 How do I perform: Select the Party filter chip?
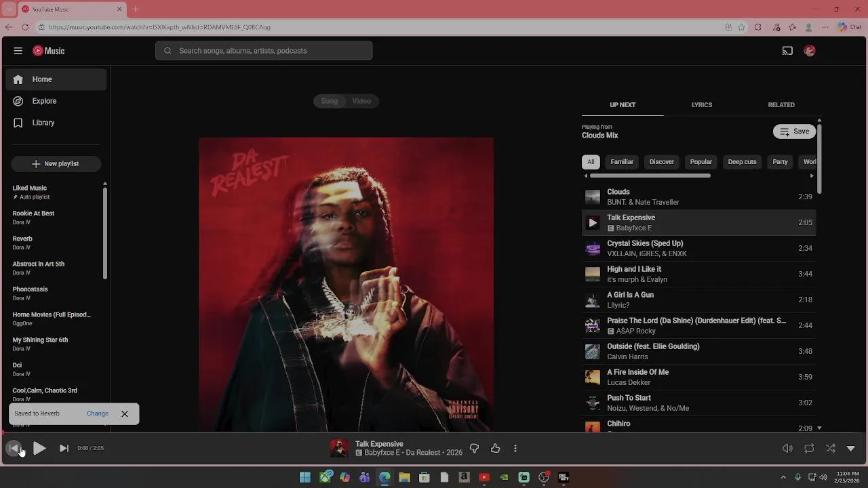click(x=780, y=162)
